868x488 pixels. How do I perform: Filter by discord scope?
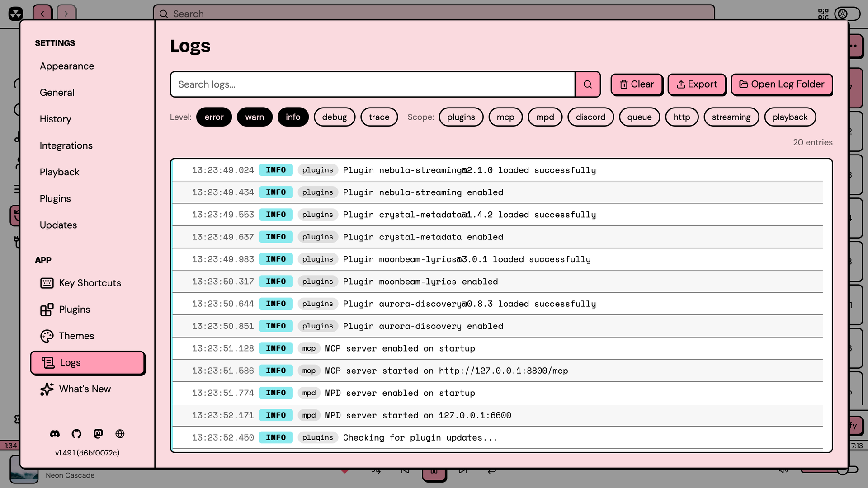(x=590, y=117)
